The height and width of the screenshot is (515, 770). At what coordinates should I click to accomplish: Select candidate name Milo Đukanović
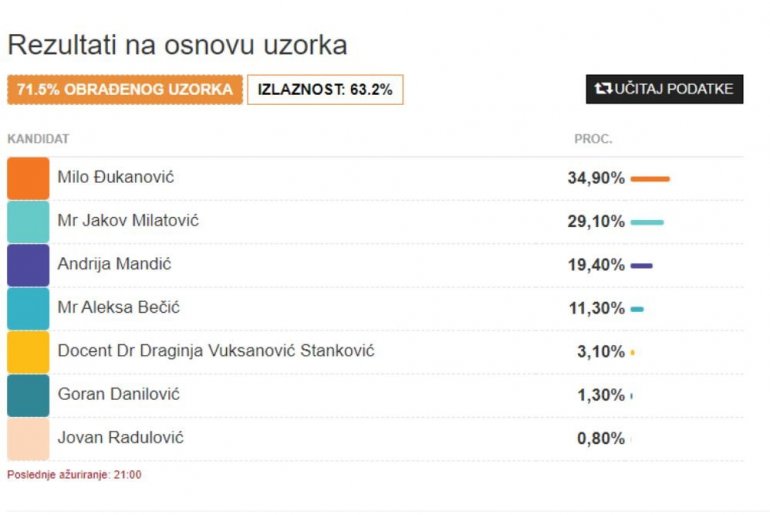116,177
